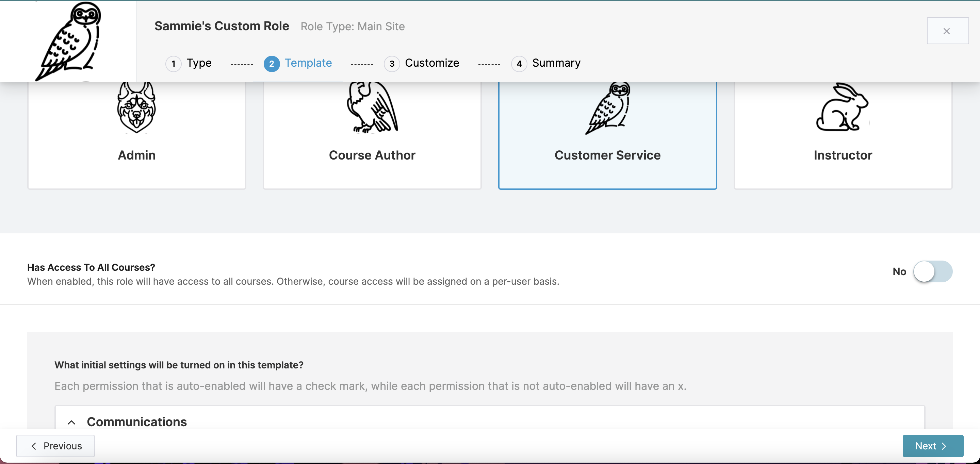The width and height of the screenshot is (980, 464).
Task: Close the custom role dialog
Action: pyautogui.click(x=947, y=31)
